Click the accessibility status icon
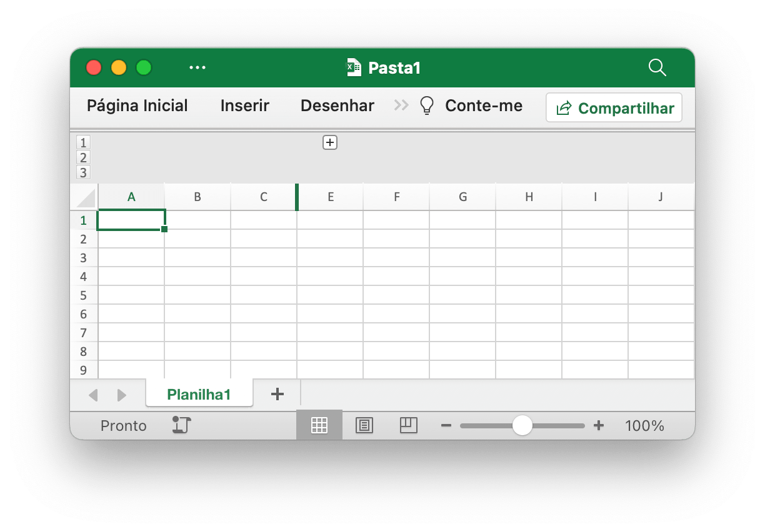765x532 pixels. click(x=181, y=425)
